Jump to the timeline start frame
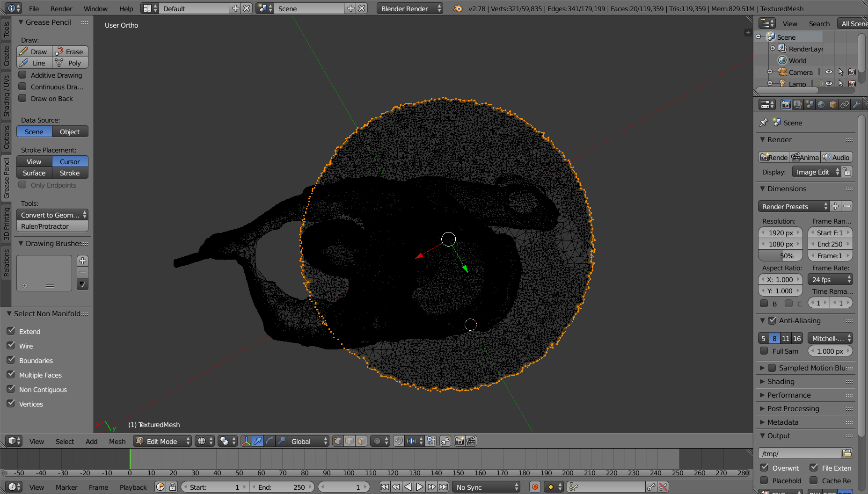Screen dimensions: 868x494 (x=384, y=487)
